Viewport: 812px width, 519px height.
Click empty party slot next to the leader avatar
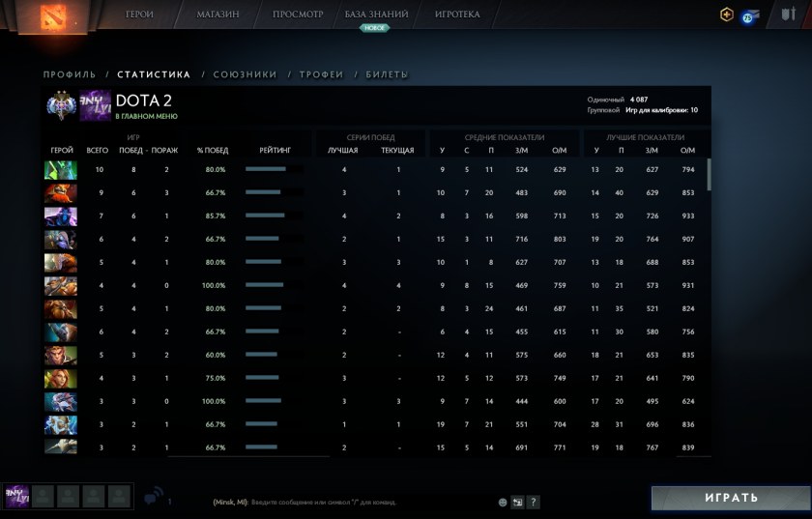(43, 496)
